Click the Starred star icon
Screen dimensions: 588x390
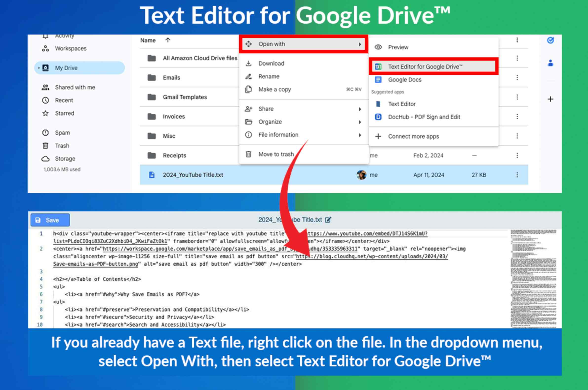[45, 113]
